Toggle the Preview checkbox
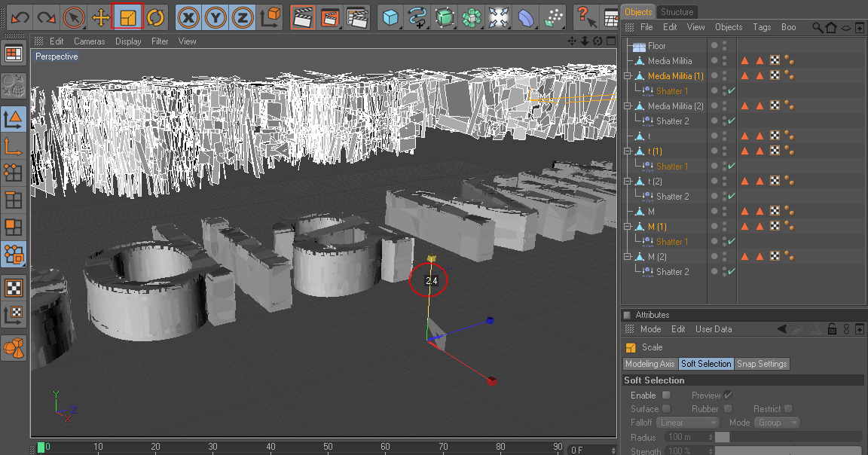This screenshot has height=455, width=868. (x=728, y=395)
